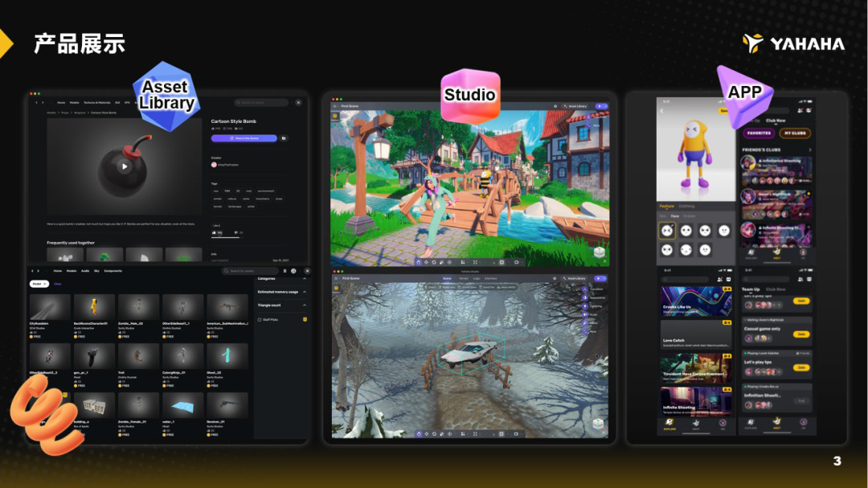
Task: Click like ratio bar under the thumbs icons
Action: tap(226, 238)
